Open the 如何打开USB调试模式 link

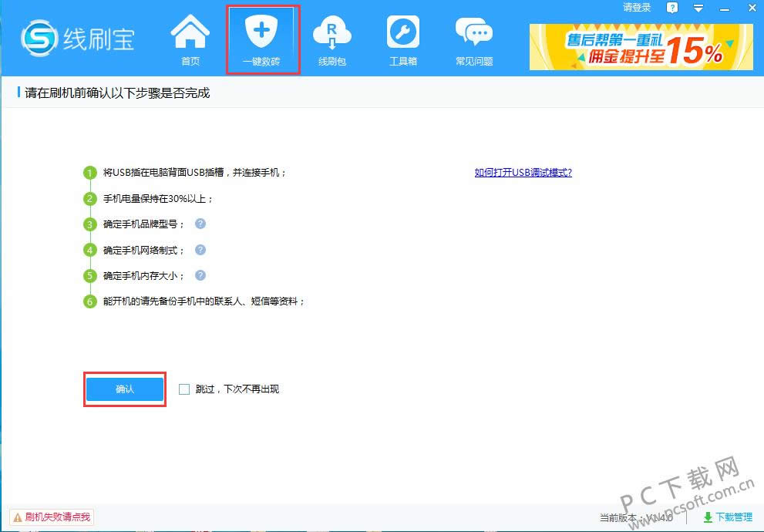point(523,173)
